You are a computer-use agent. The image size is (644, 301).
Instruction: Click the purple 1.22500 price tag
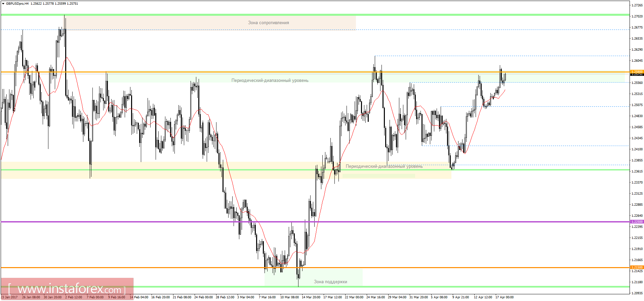pos(637,222)
